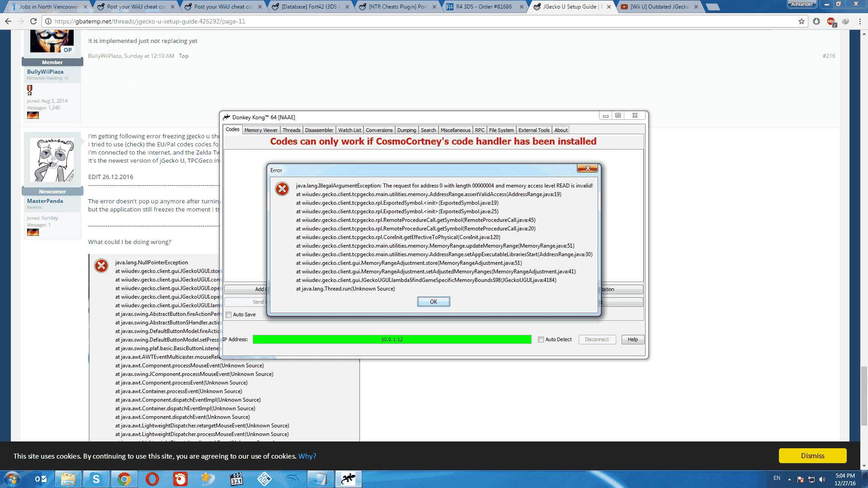The width and height of the screenshot is (868, 488).
Task: Open Help in JGecko U window
Action: 632,339
